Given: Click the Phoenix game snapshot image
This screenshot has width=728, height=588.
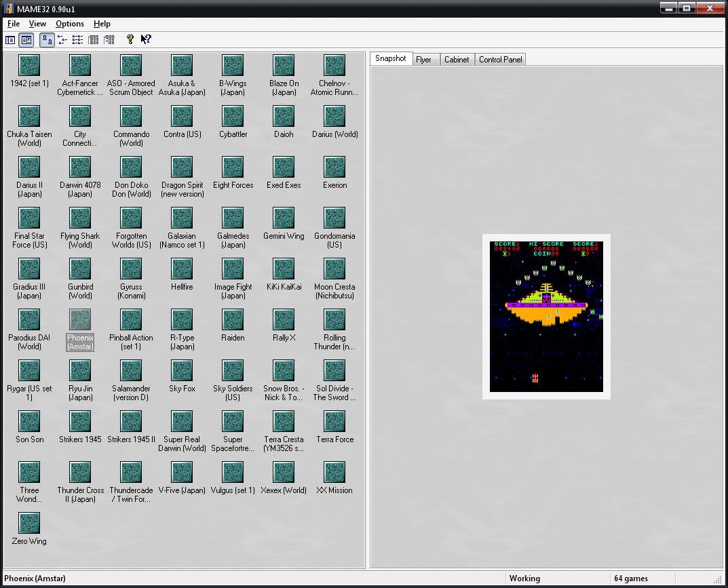Looking at the screenshot, I should (546, 317).
